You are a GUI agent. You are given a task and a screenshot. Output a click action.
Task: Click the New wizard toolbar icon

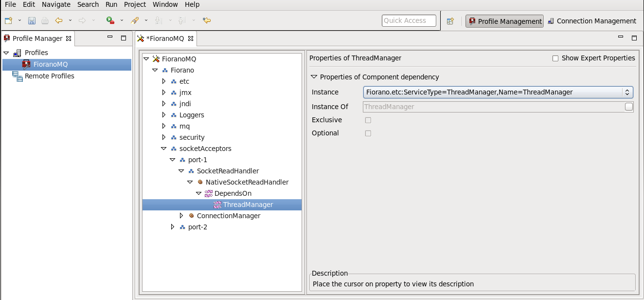(x=8, y=20)
